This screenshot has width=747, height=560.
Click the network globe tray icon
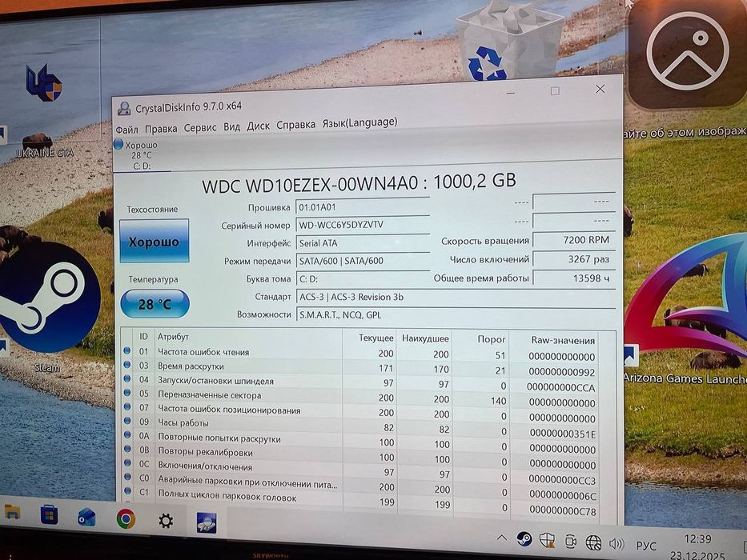point(593,542)
